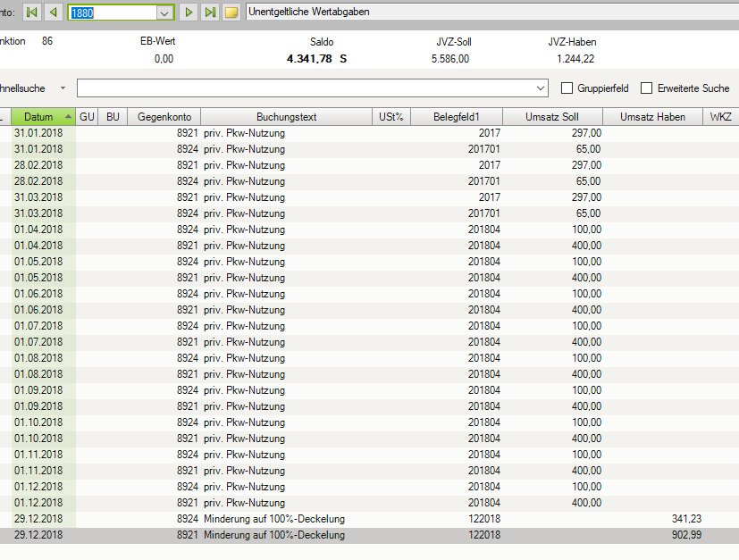The image size is (739, 560).
Task: Select date 01.07.2018 in the 400,00 row
Action: click(38, 341)
